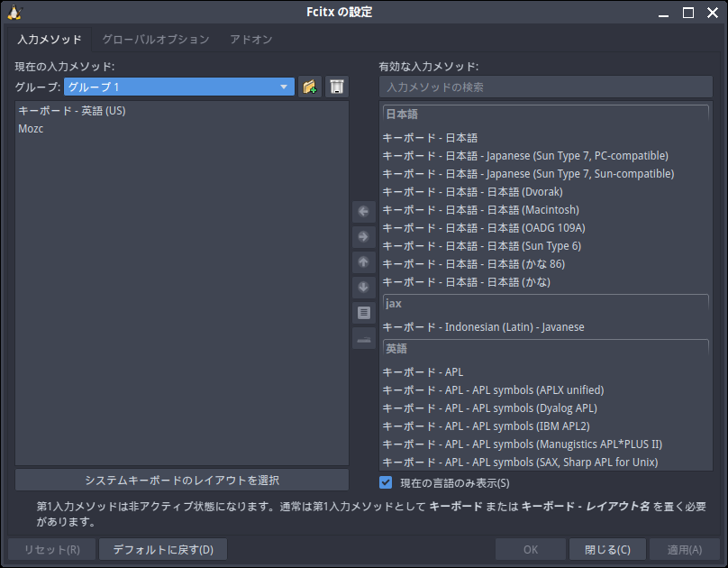The image size is (728, 568).
Task: Collapse the 英語 group header
Action: 545,348
